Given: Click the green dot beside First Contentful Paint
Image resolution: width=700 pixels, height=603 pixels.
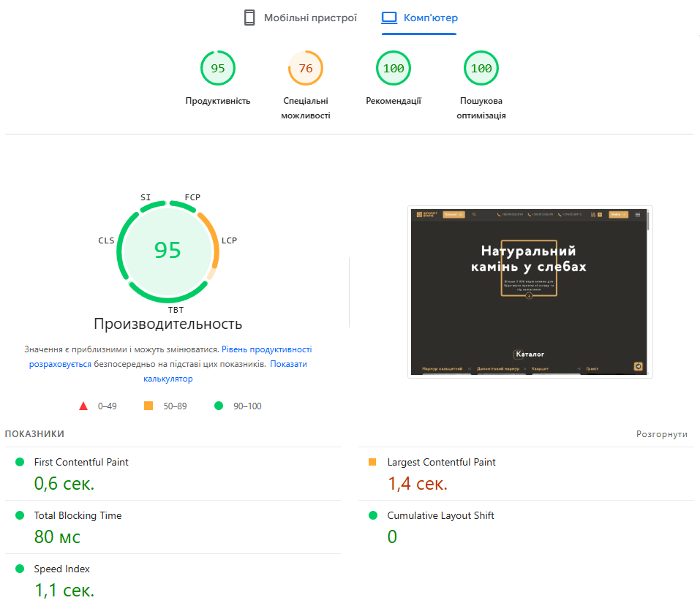Looking at the screenshot, I should (20, 462).
